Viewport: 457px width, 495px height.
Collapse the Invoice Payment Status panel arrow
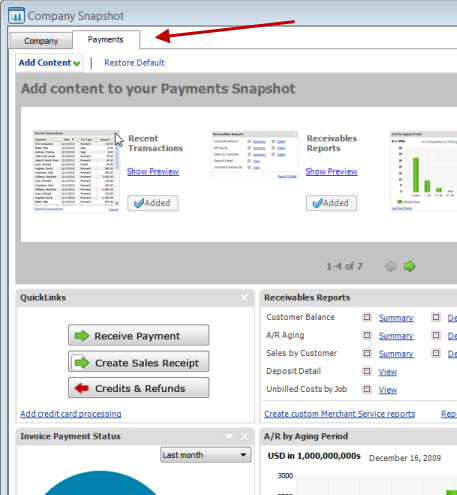pos(229,436)
